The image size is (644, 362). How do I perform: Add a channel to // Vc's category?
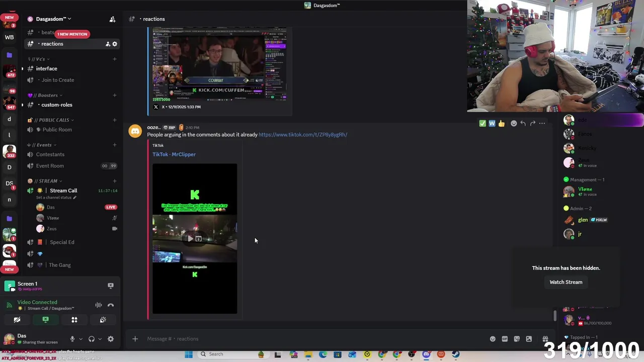click(114, 59)
